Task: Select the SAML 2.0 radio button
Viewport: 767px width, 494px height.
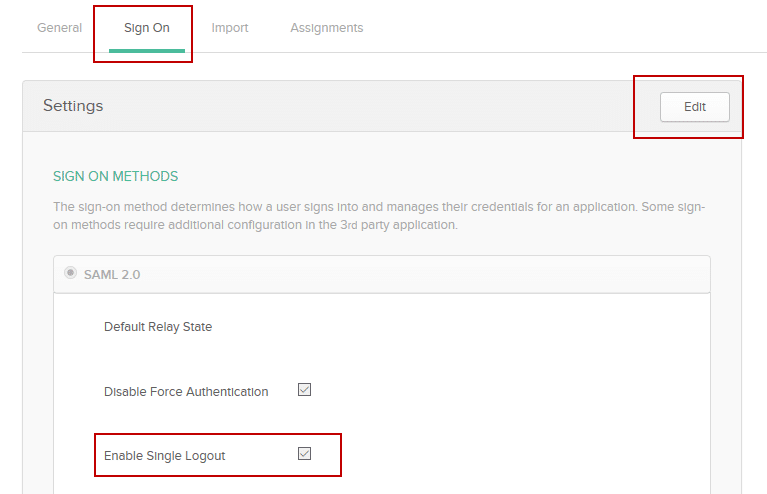Action: (x=71, y=273)
